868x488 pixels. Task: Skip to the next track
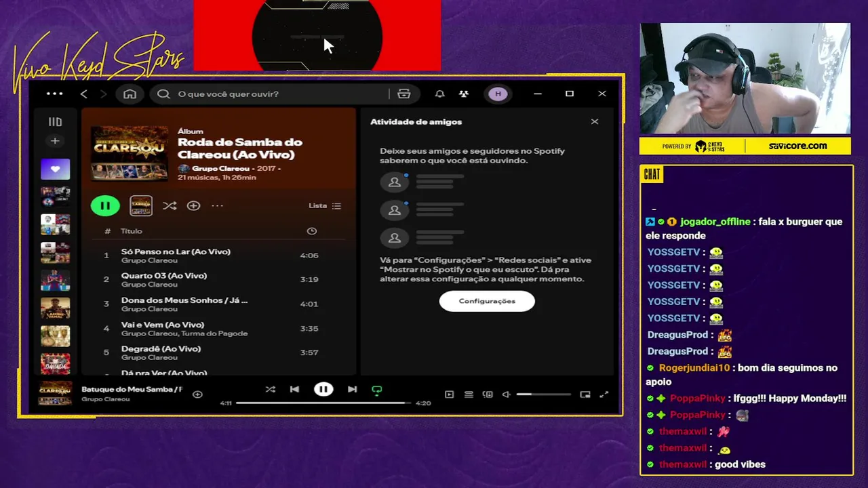[x=352, y=389]
